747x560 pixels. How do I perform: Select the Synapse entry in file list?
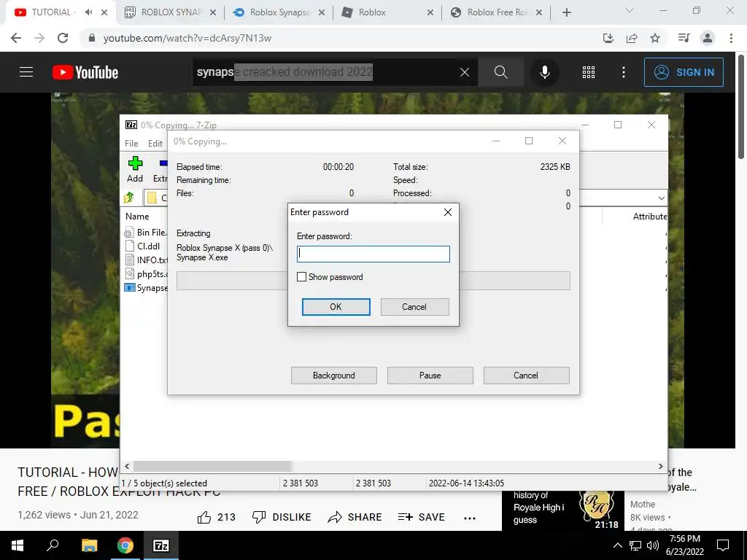point(146,287)
